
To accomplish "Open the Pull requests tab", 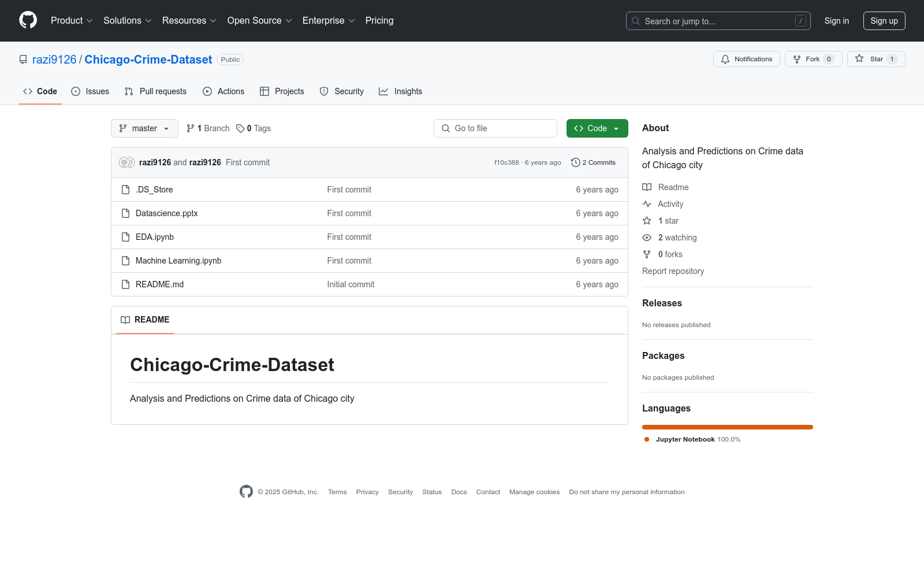I will click(155, 91).
